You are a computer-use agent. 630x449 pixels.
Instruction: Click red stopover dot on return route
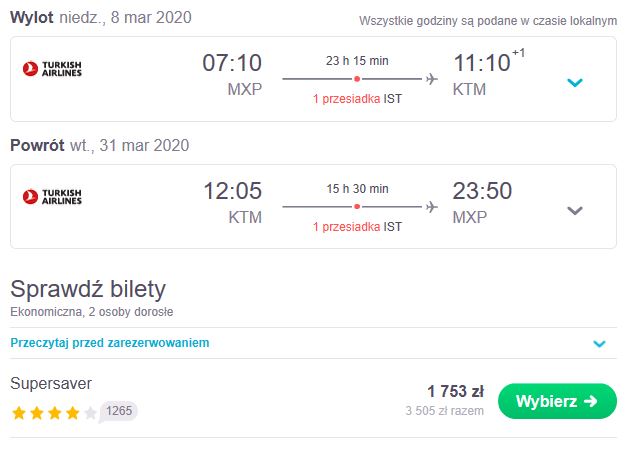point(357,207)
